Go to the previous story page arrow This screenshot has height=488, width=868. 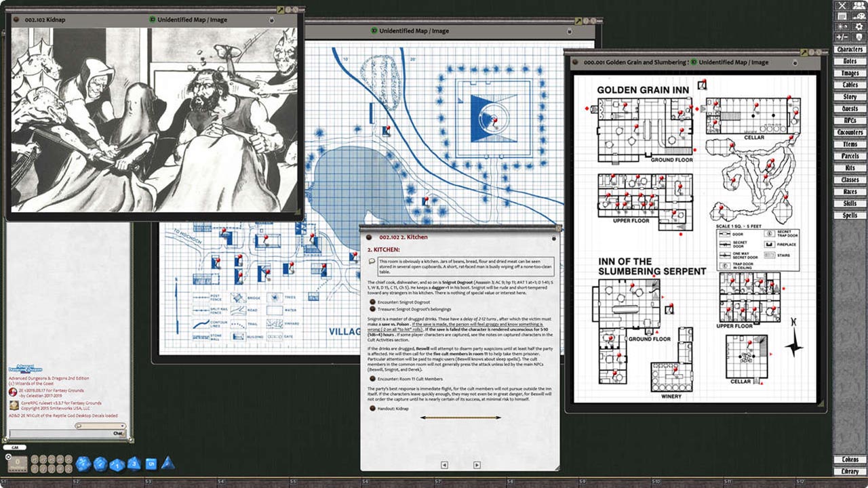pos(444,465)
